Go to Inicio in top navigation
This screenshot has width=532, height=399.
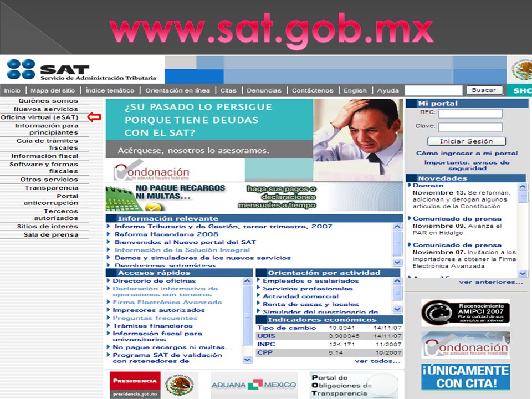[12, 90]
